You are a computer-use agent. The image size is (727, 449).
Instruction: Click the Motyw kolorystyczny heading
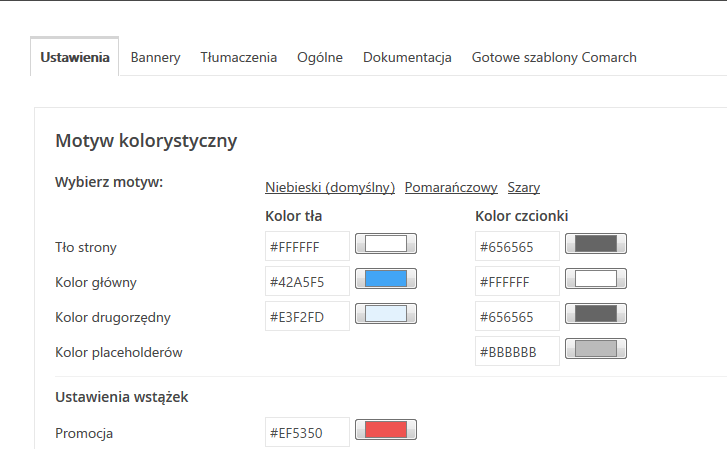click(x=146, y=141)
